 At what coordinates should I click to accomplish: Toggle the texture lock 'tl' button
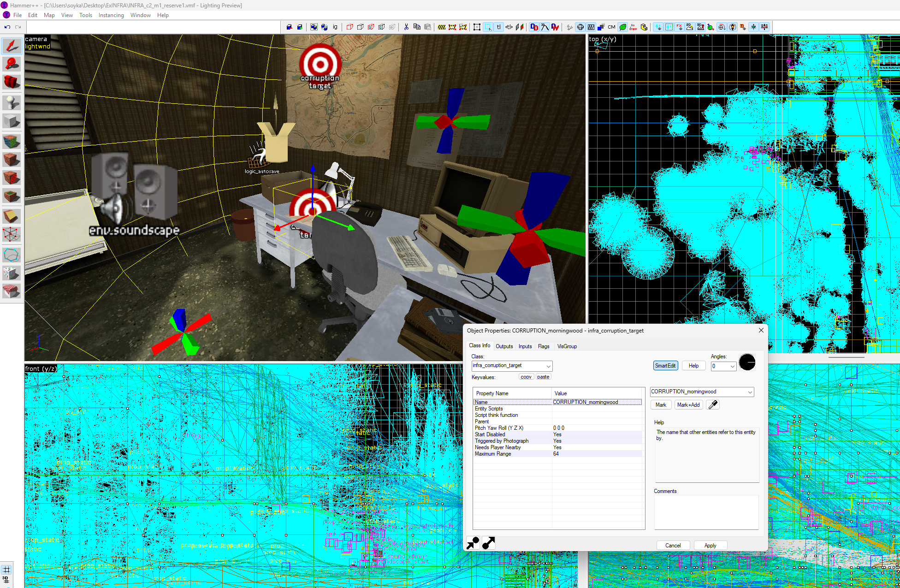(x=498, y=27)
